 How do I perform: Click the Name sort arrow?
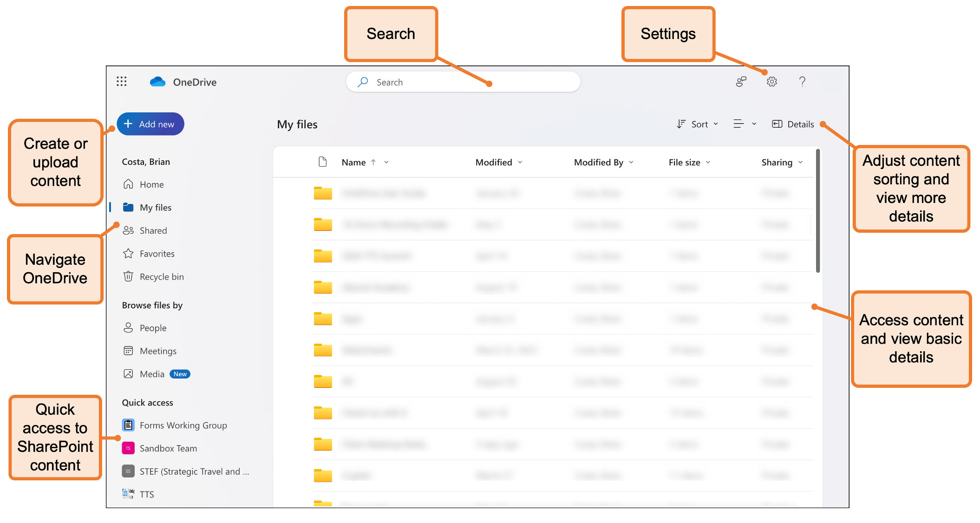coord(373,162)
